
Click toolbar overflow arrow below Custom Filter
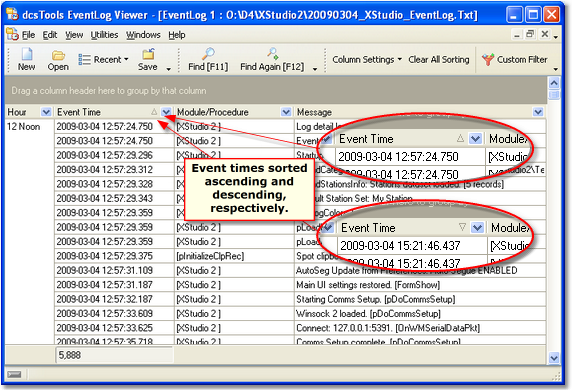click(556, 69)
